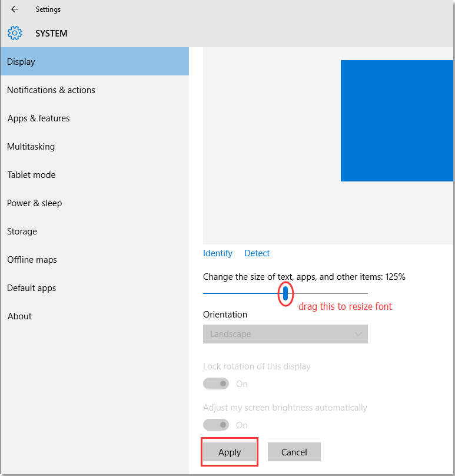Click the Cancel button

click(294, 452)
